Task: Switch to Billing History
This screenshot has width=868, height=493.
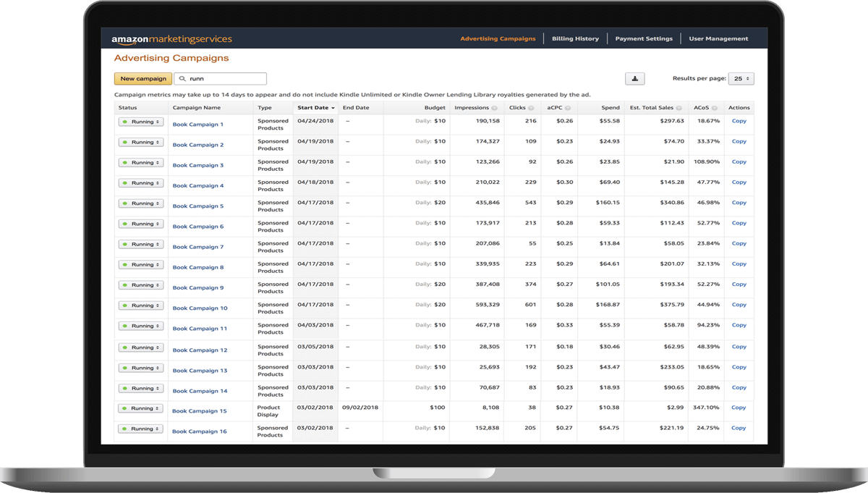Action: coord(575,38)
